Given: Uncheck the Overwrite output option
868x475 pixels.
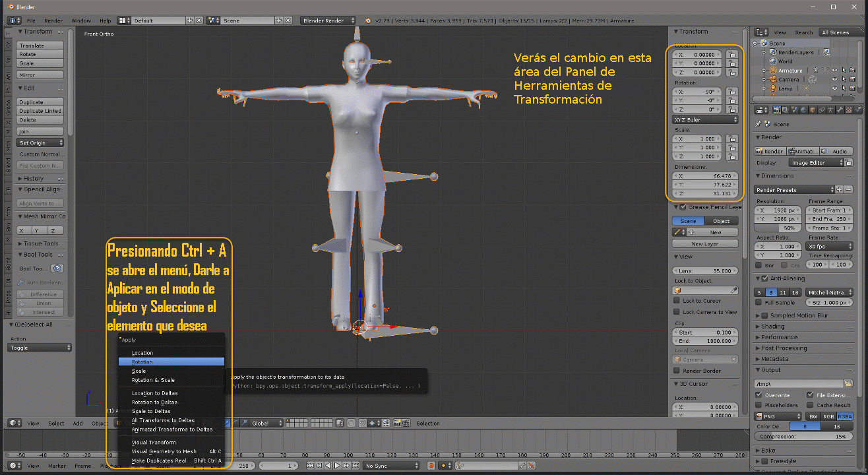Looking at the screenshot, I should tap(759, 395).
